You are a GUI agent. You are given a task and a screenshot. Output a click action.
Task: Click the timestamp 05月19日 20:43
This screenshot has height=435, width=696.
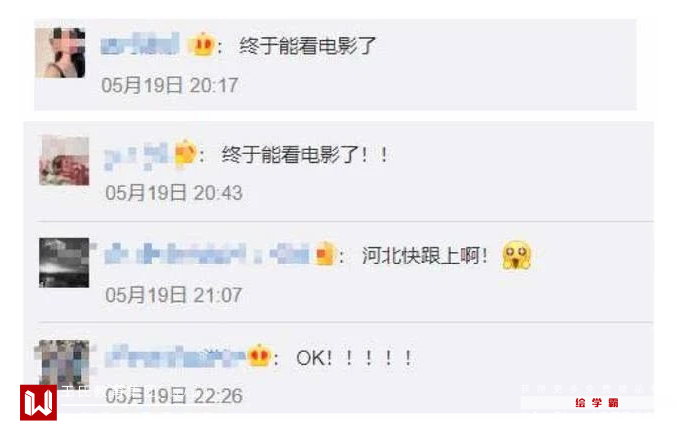tap(174, 193)
